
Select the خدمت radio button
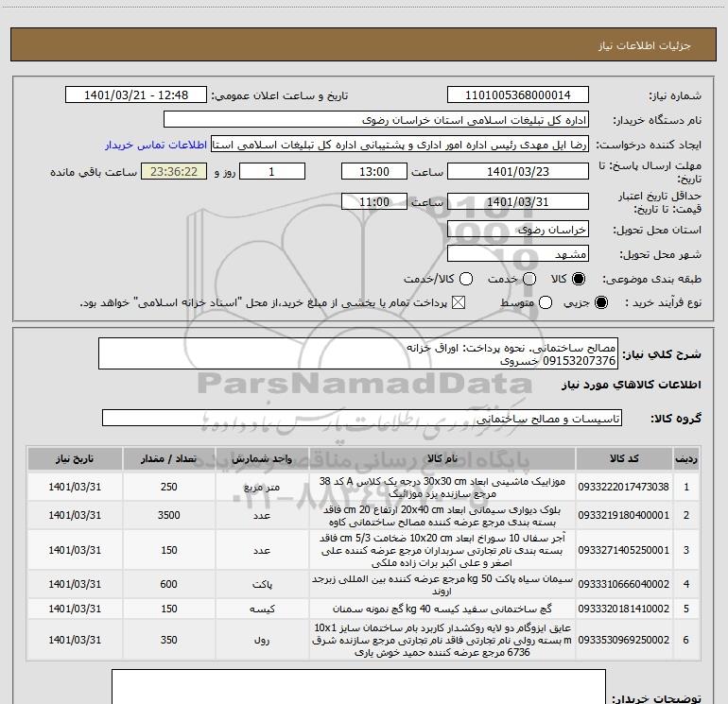(529, 279)
